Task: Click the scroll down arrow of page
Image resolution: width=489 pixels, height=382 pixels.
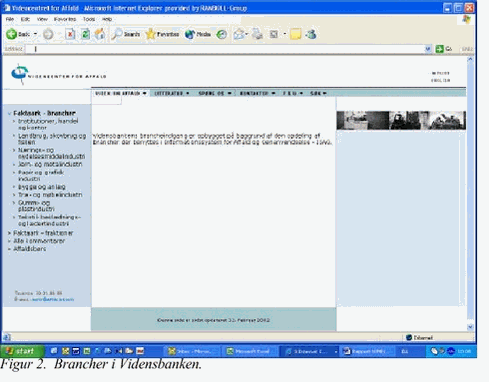Action: click(470, 327)
